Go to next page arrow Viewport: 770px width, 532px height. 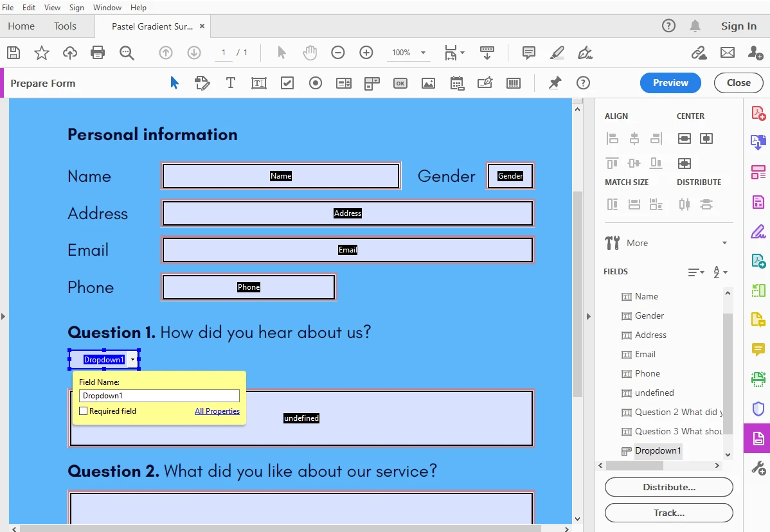click(194, 53)
